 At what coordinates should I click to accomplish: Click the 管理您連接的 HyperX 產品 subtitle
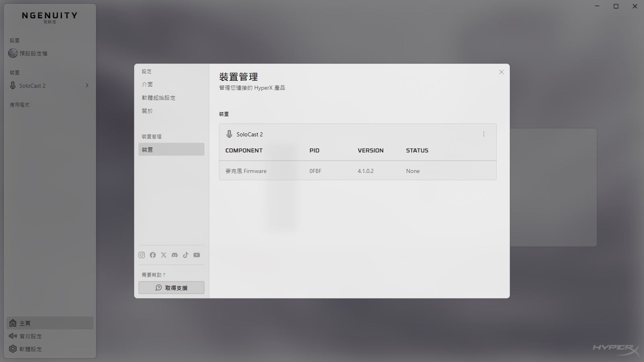pos(252,88)
